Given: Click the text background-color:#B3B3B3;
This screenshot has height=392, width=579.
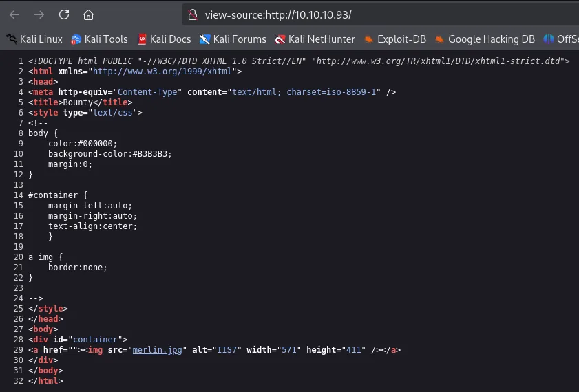Looking at the screenshot, I should (x=110, y=154).
